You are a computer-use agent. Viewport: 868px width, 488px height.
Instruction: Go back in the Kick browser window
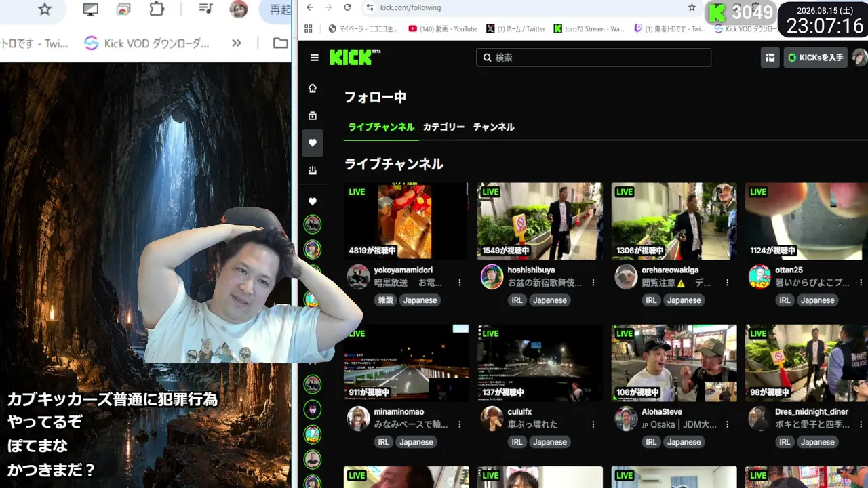[x=310, y=7]
